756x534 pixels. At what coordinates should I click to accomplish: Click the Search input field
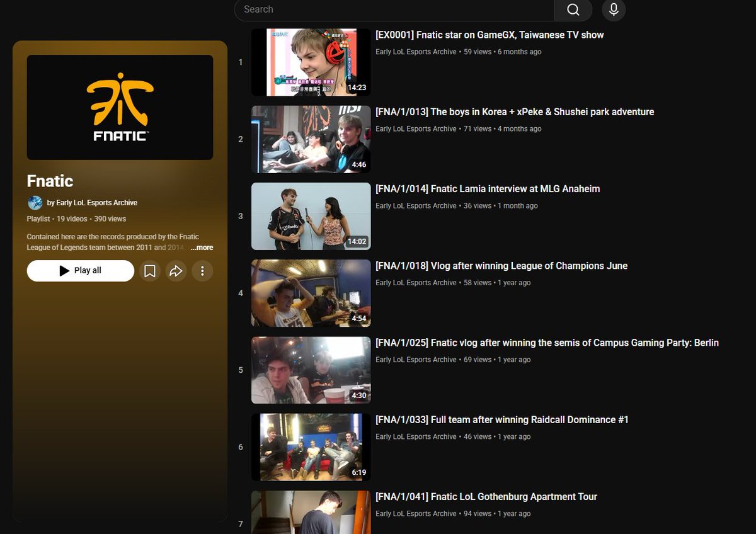click(x=394, y=9)
